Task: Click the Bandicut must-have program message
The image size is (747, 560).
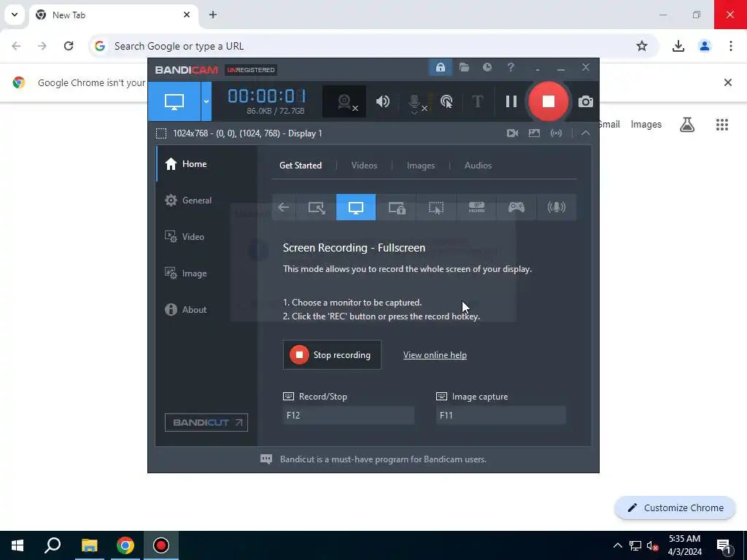Action: 383,459
